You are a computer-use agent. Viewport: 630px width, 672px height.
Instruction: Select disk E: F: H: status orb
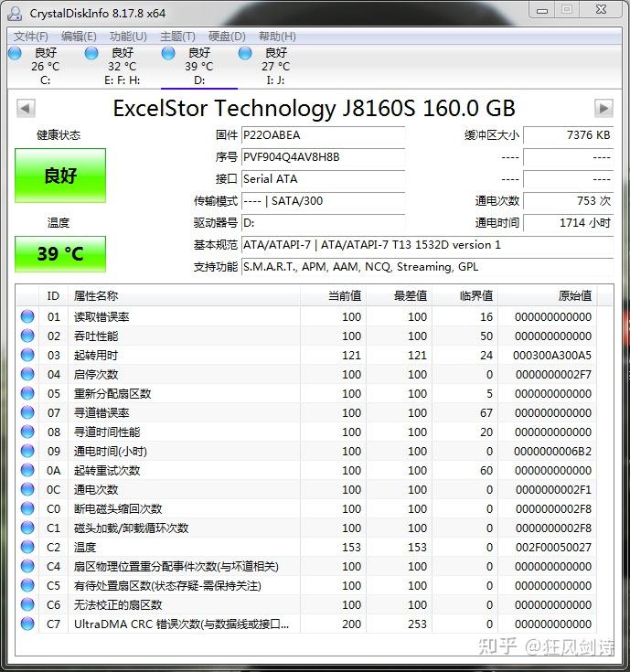pos(91,54)
